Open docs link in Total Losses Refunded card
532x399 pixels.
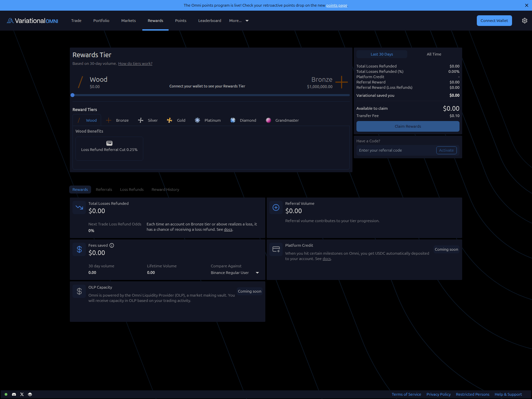228,229
